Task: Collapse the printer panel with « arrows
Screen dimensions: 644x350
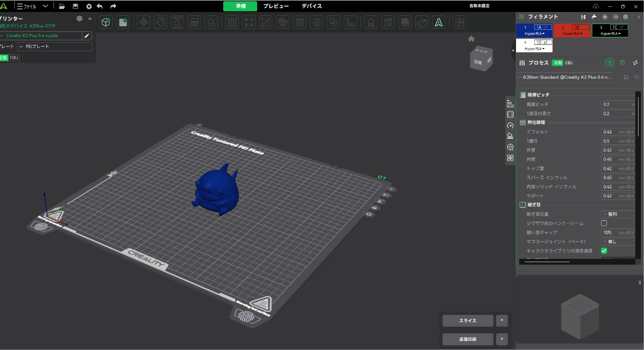Action: point(90,19)
